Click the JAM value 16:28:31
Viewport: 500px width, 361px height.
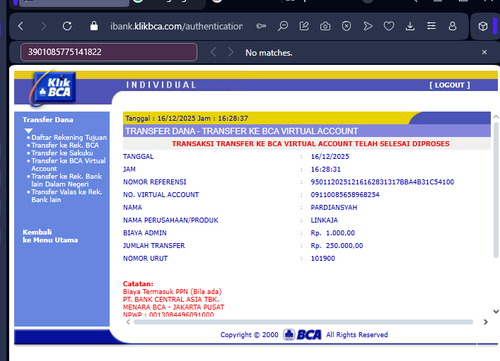point(326,169)
